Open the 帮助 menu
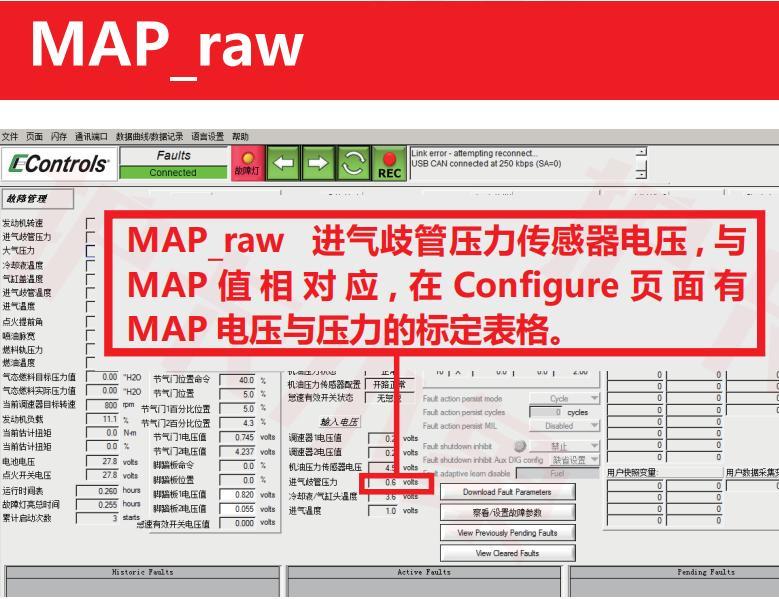Screen dimensions: 779x599 [x=240, y=136]
